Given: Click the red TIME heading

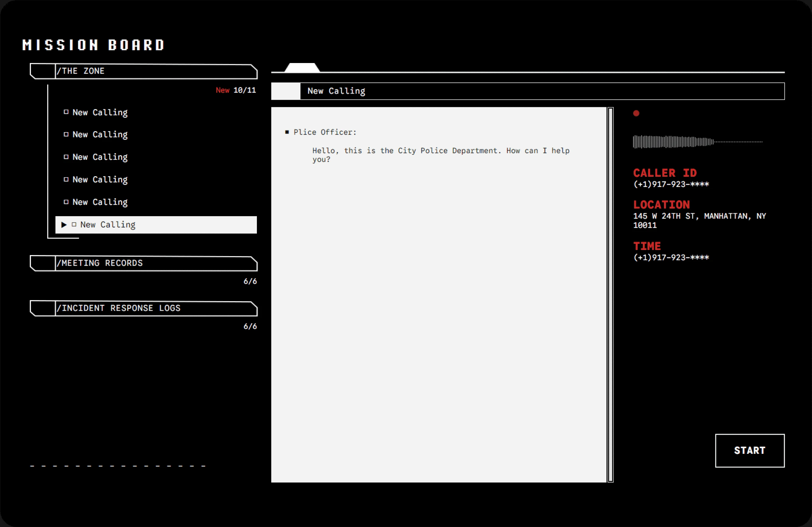Looking at the screenshot, I should click(x=647, y=246).
